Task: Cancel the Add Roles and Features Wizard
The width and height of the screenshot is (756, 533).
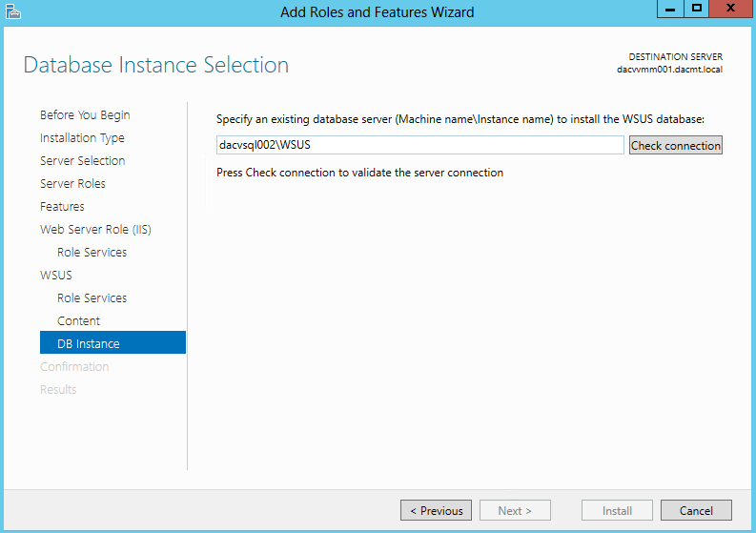Action: click(x=696, y=510)
